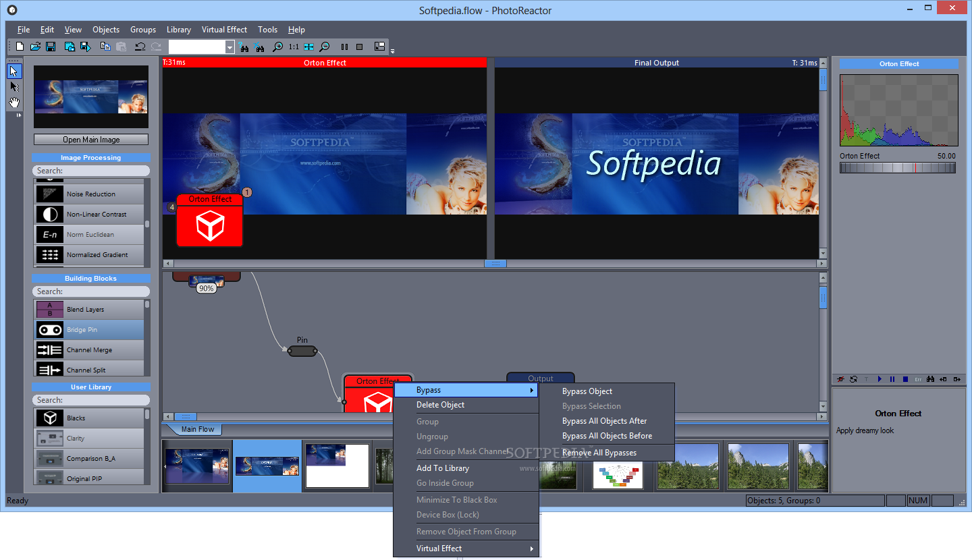Select Blacks in the User Library
This screenshot has height=560, width=972.
tap(89, 418)
